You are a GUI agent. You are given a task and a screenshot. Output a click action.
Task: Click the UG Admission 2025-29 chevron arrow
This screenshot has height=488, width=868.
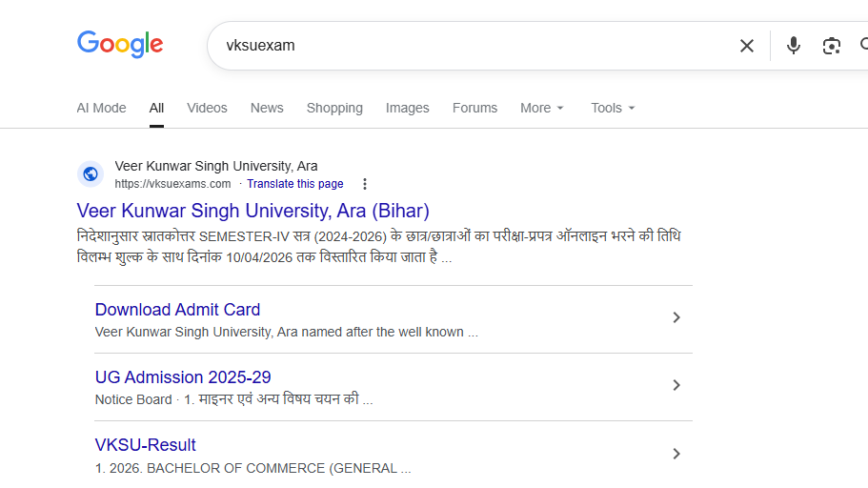676,385
